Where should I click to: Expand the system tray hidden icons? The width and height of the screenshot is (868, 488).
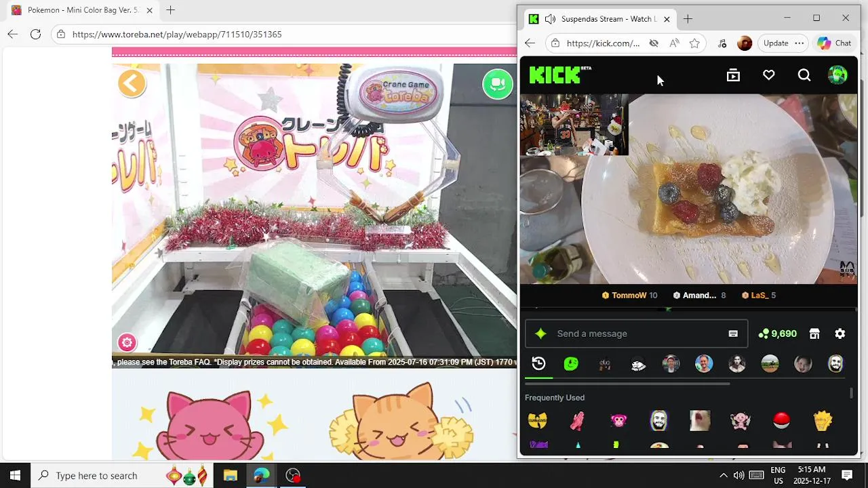click(723, 475)
